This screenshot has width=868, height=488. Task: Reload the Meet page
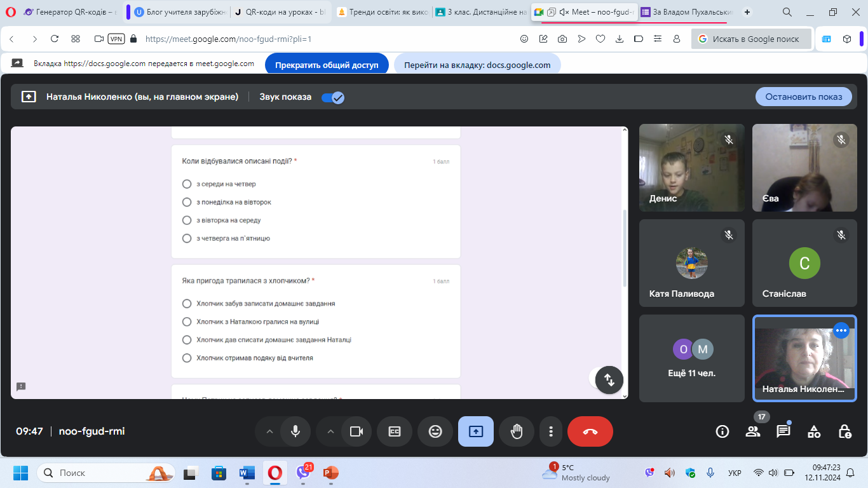pos(55,39)
